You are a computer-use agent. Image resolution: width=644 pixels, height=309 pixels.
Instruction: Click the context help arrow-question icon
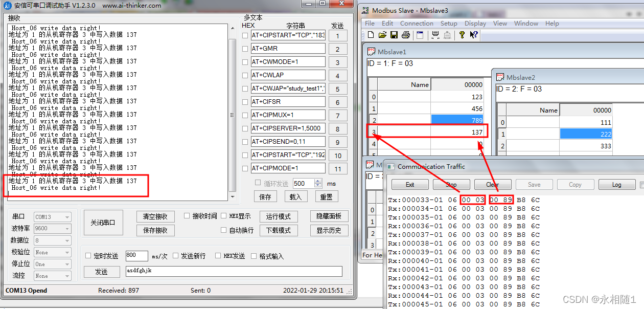[474, 35]
